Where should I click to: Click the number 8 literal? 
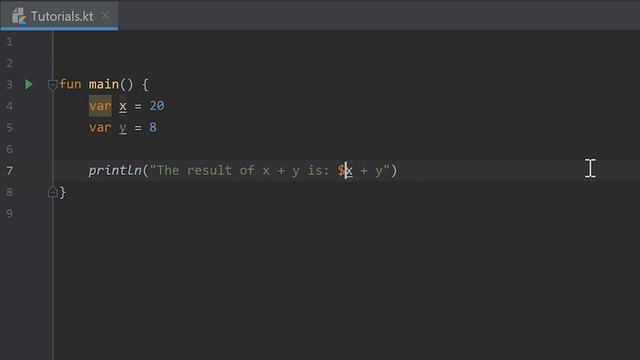153,127
